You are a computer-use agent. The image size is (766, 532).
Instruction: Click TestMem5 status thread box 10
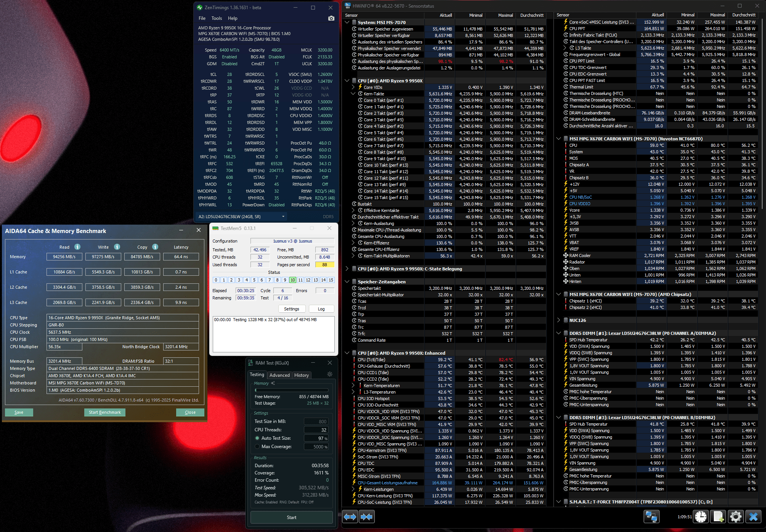tap(293, 280)
